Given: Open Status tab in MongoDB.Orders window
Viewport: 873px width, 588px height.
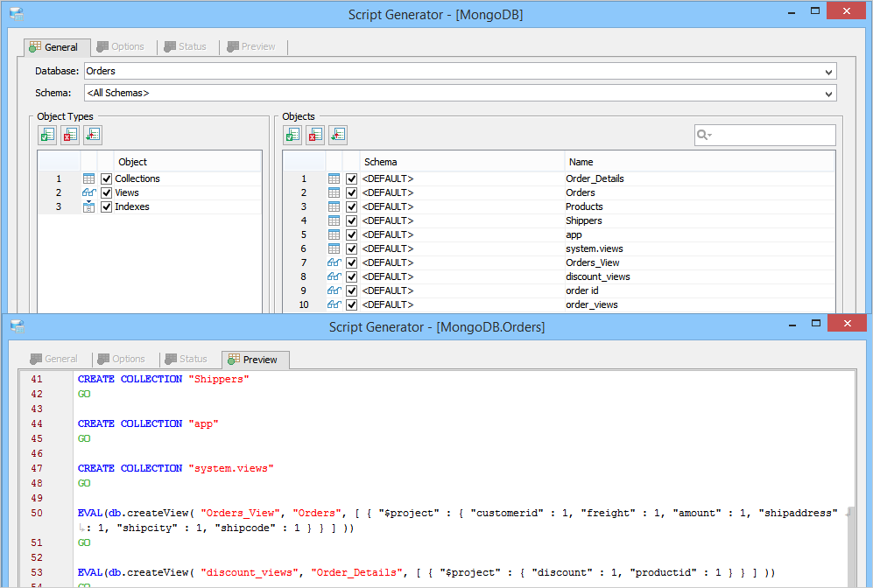Looking at the screenshot, I should (187, 359).
